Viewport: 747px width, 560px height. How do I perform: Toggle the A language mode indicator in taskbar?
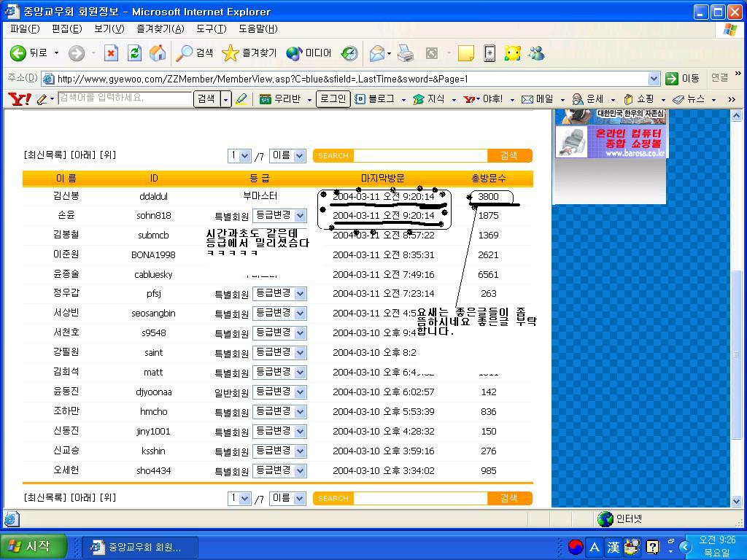595,547
